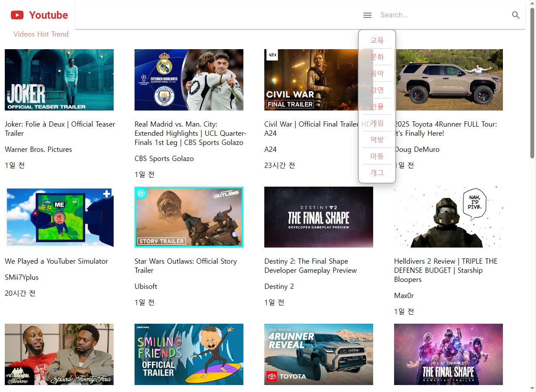The height and width of the screenshot is (392, 536).
Task: Click title '2025 Toyota 4Runner FULL Tour'
Action: 445,129
